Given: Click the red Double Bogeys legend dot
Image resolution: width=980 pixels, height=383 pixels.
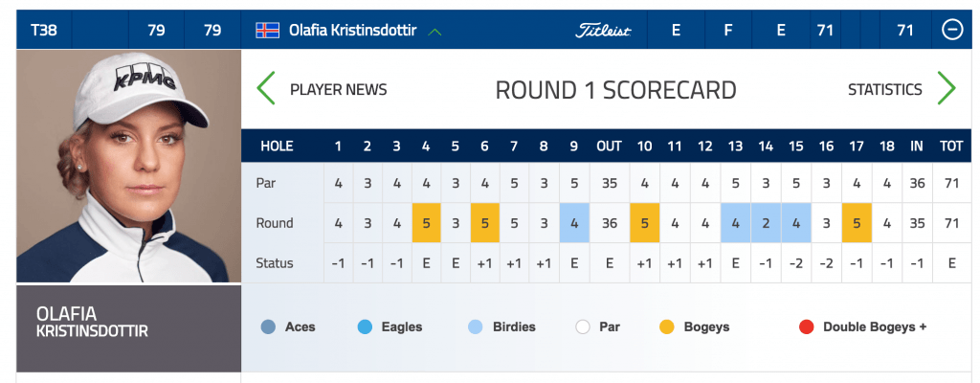Looking at the screenshot, I should click(806, 327).
